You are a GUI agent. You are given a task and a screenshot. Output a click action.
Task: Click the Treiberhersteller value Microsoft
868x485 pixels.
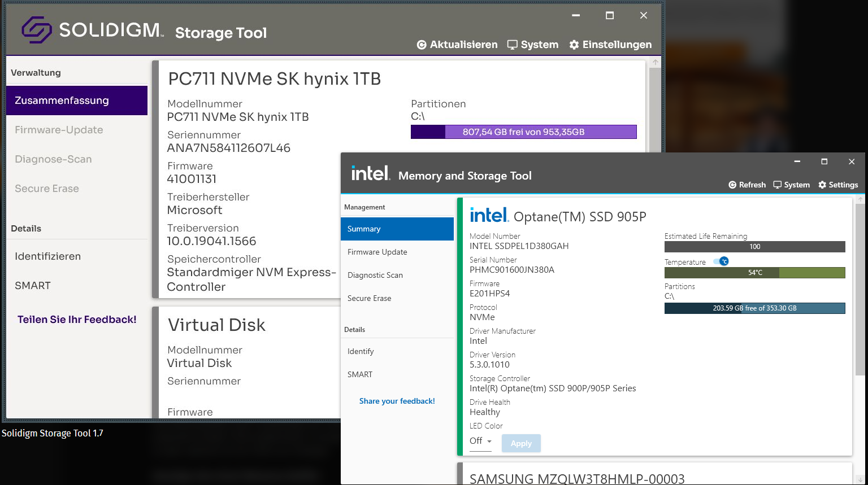[x=194, y=210]
